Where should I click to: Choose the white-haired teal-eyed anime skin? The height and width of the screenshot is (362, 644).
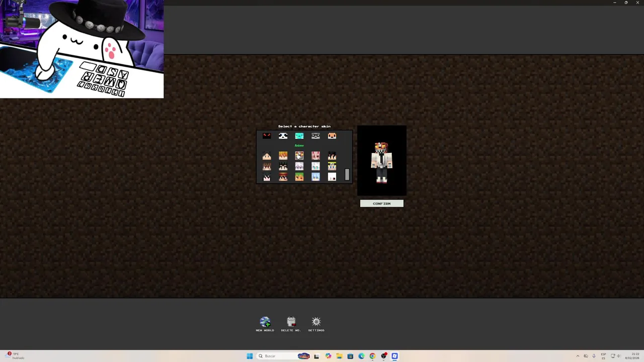[315, 166]
